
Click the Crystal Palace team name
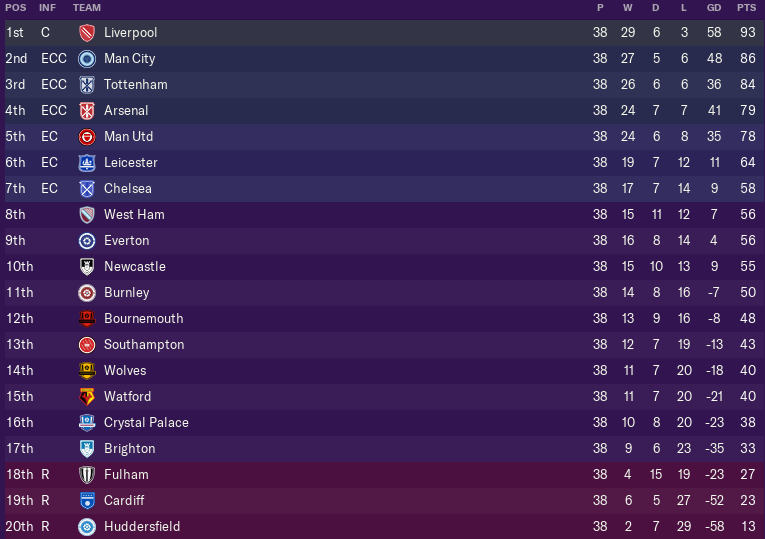(x=146, y=422)
